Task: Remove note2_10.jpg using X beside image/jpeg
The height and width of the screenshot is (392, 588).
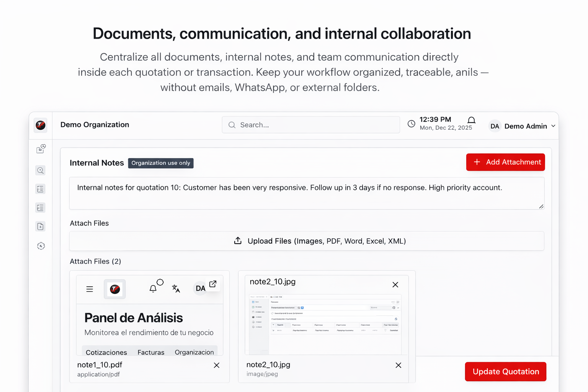Action: [398, 365]
